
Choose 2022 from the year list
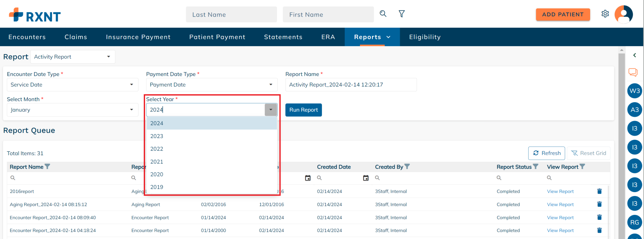157,149
